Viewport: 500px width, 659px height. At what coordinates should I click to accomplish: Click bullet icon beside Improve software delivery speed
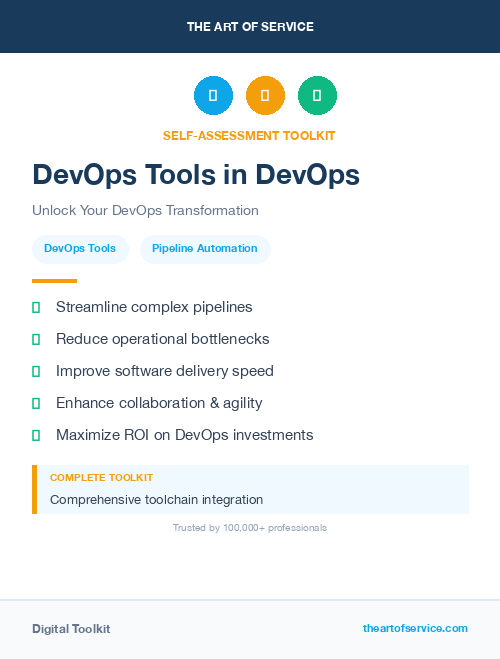tap(36, 371)
